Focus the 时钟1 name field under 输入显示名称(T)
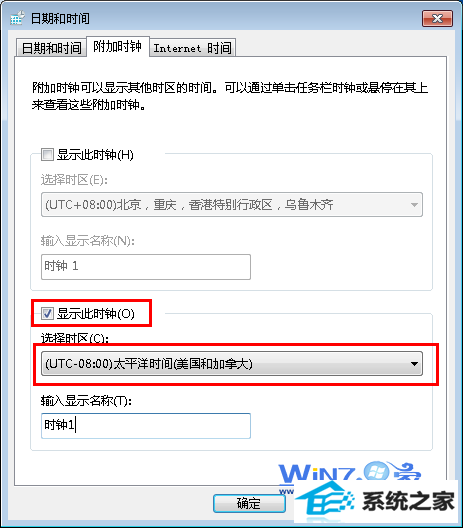 point(146,426)
